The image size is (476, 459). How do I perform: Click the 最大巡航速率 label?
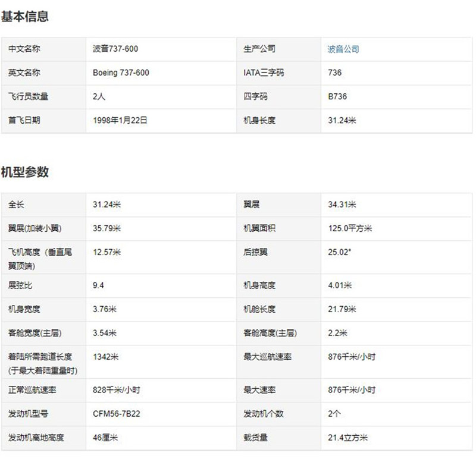(267, 357)
